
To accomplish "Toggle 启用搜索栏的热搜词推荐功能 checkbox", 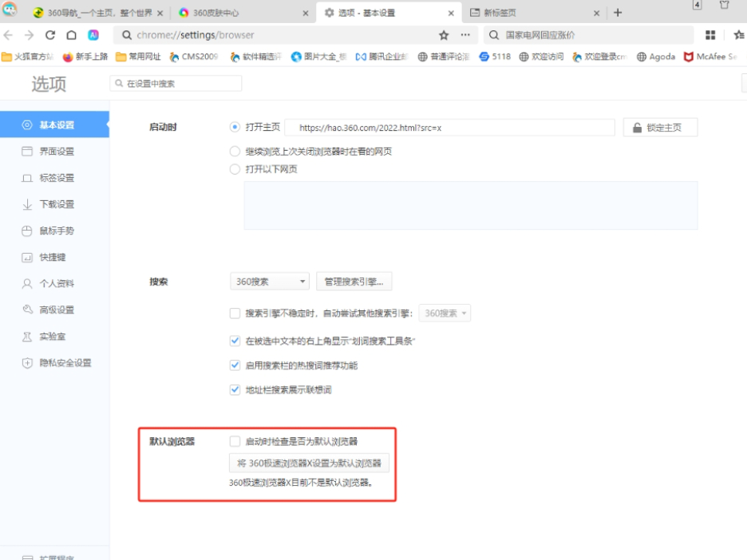I will click(235, 365).
